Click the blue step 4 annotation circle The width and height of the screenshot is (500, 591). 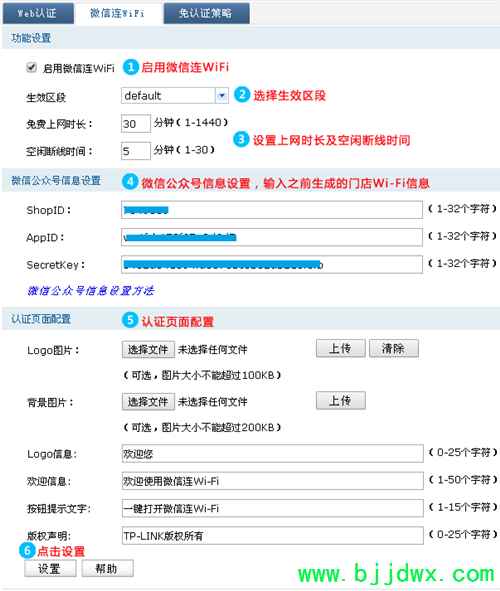pos(130,182)
